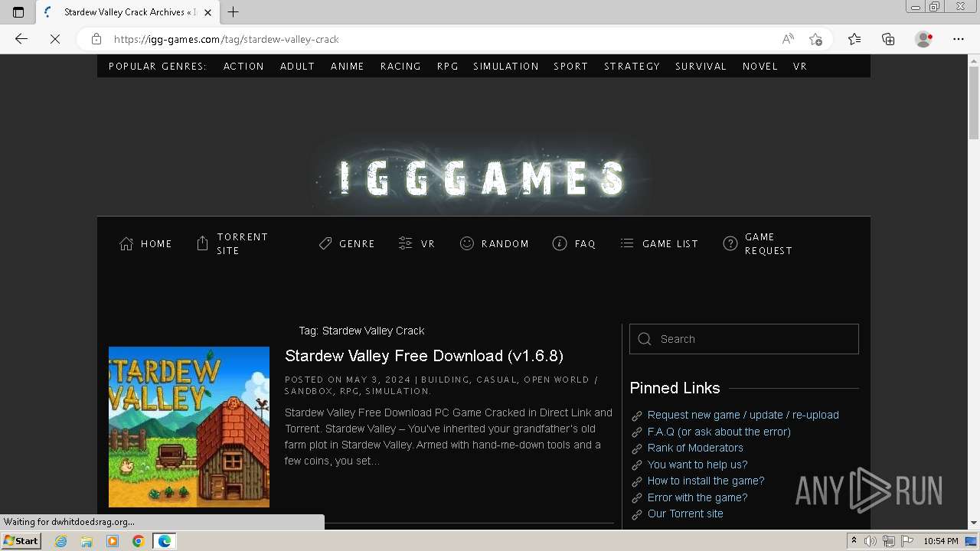Open You want to help us? link

point(697,465)
